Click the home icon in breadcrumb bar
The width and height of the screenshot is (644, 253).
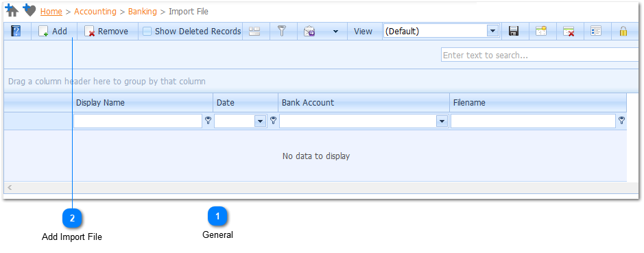12,10
